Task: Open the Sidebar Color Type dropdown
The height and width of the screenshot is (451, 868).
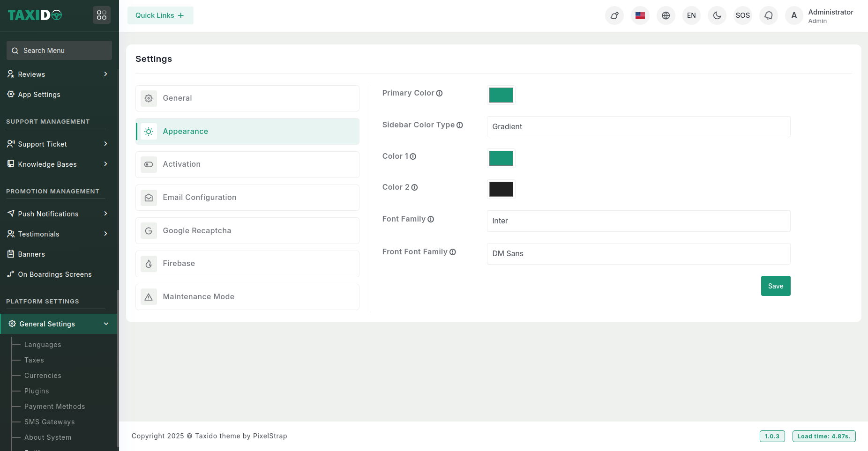Action: click(x=638, y=126)
